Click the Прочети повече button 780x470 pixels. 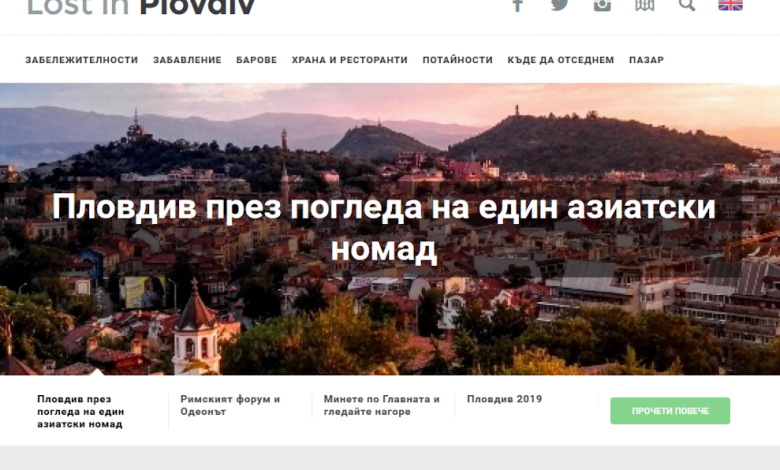[670, 411]
